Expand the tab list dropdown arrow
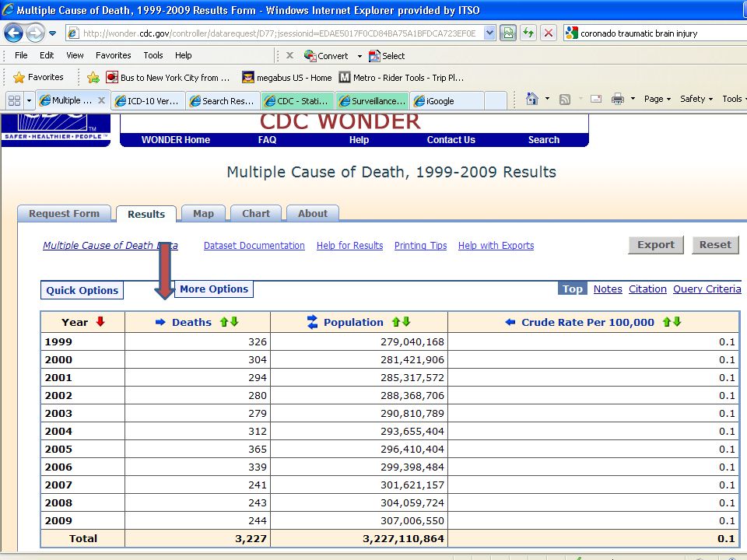 29,100
